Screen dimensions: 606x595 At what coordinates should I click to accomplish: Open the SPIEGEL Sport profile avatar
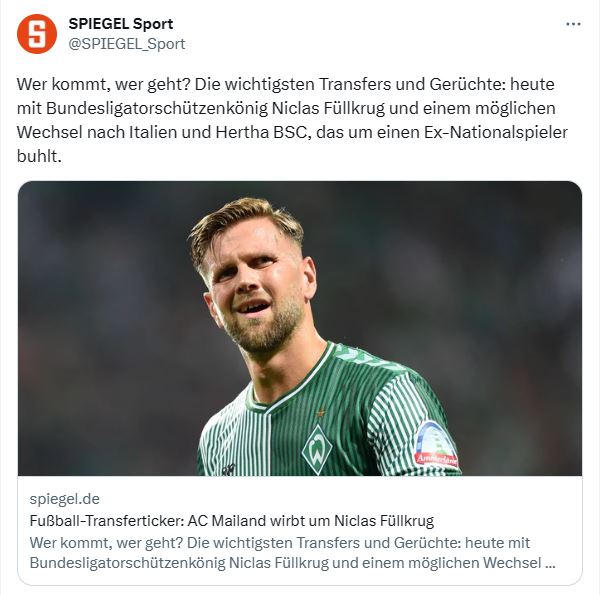[37, 34]
